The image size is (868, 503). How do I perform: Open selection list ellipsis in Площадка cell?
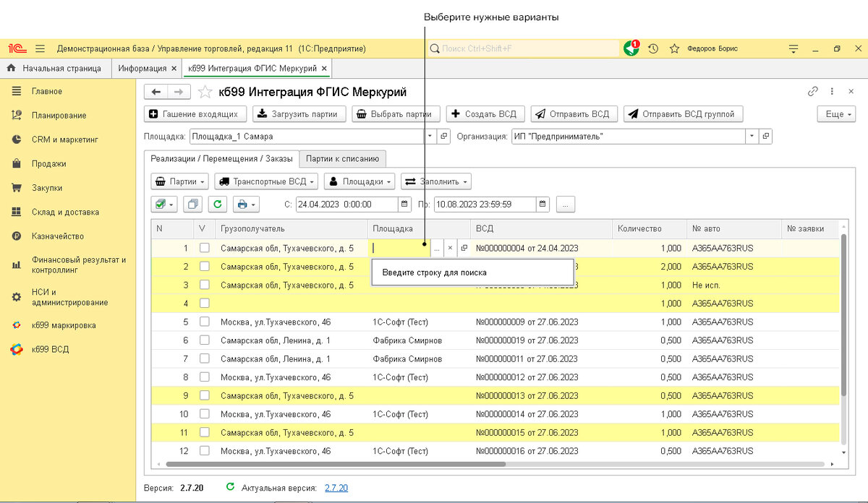click(437, 248)
